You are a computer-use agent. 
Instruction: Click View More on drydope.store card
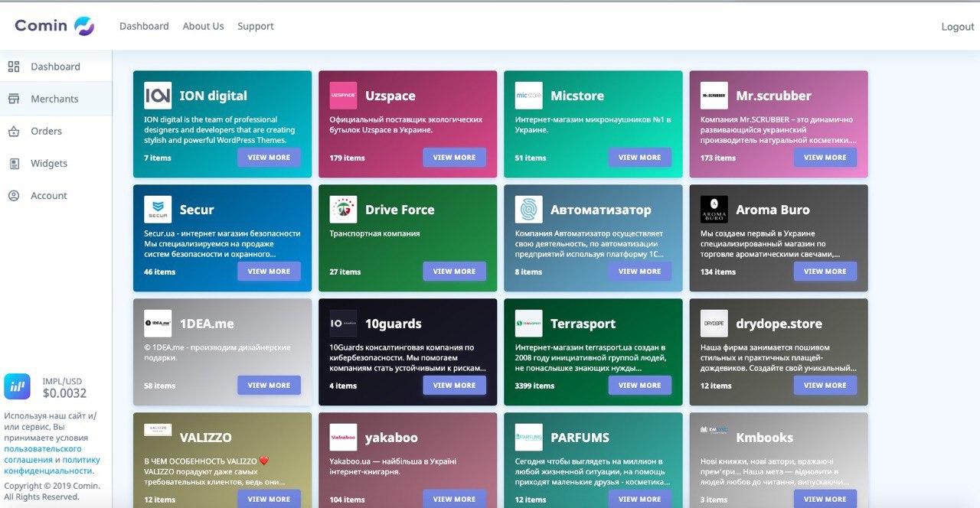(825, 386)
